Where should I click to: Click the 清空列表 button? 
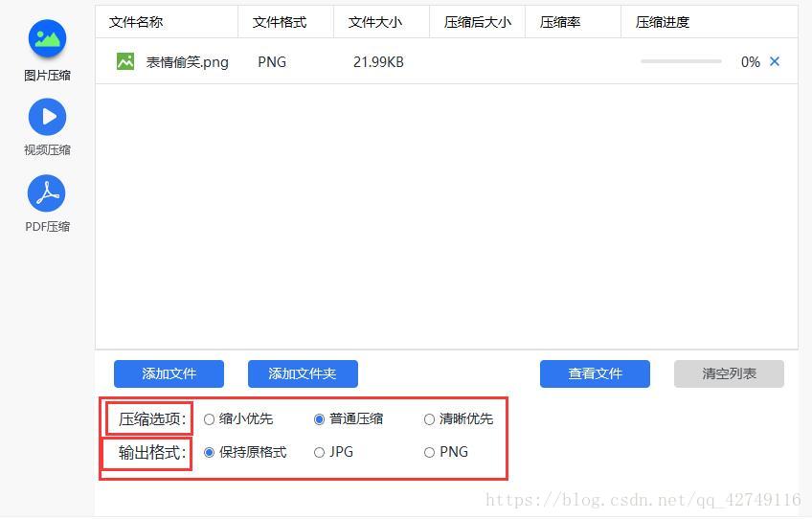(x=729, y=374)
